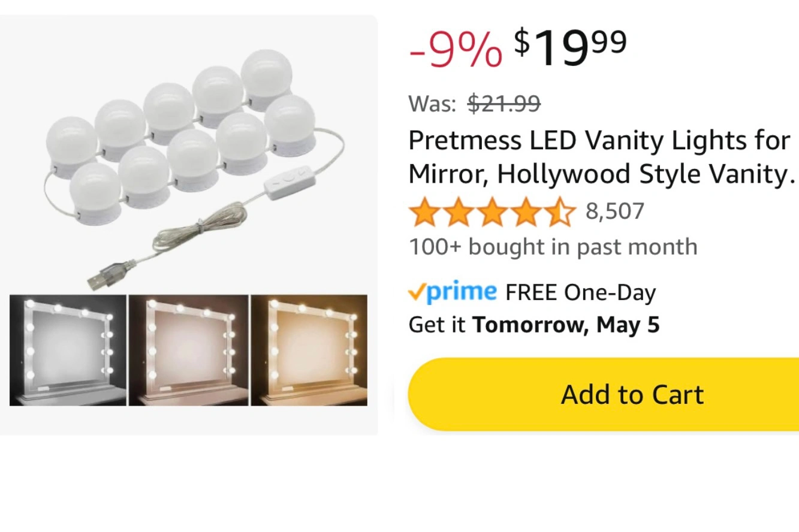Tap the orange Prime checkmark
Image resolution: width=799 pixels, height=532 pixels.
(417, 292)
